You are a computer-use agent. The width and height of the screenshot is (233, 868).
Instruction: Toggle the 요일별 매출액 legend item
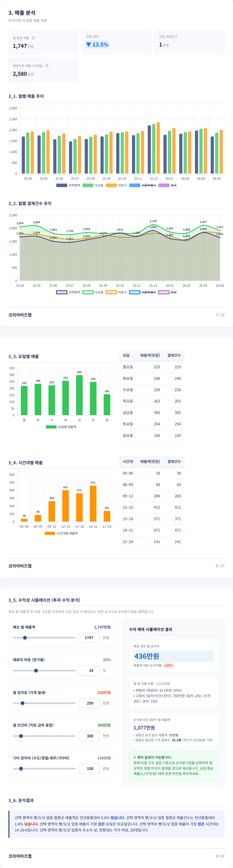(61, 427)
